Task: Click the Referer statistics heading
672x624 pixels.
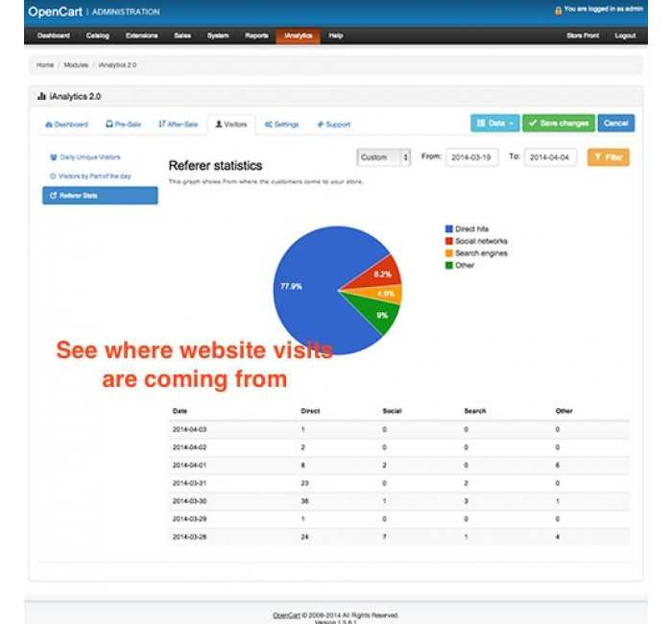Action: (x=215, y=165)
